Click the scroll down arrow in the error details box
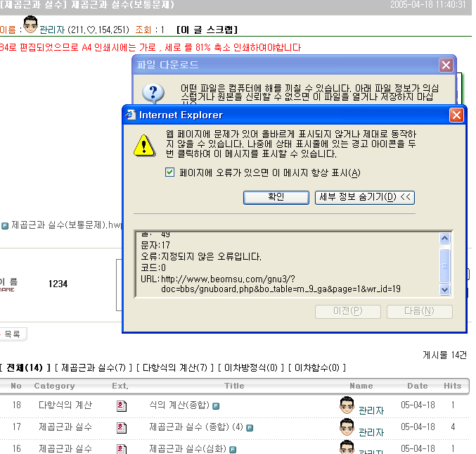The height and width of the screenshot is (454, 476). click(x=445, y=289)
